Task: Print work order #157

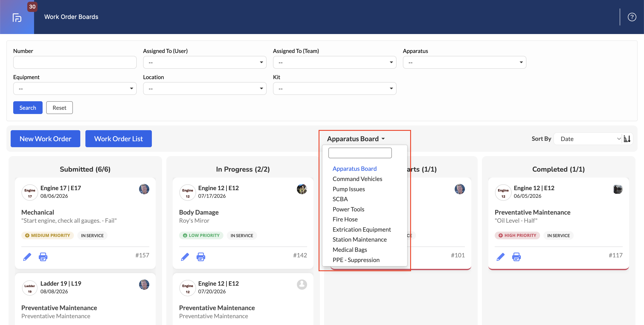Action: pos(43,257)
